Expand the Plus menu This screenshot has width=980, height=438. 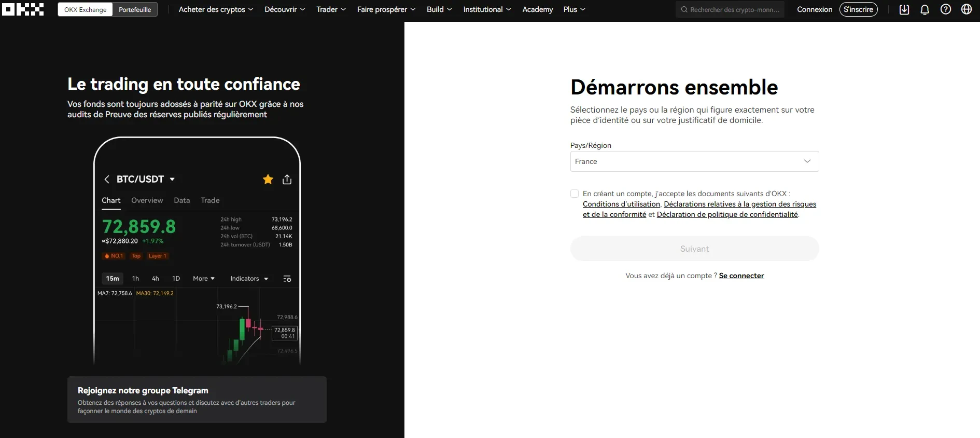(x=575, y=9)
